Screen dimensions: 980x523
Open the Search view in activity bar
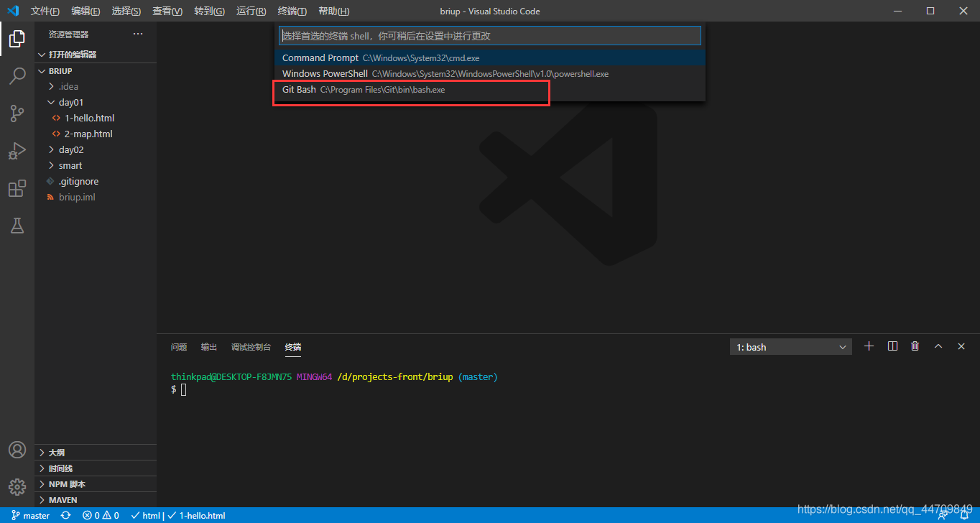point(17,76)
